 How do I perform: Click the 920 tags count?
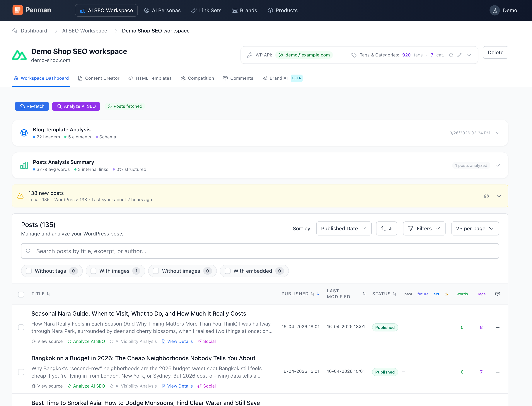[406, 55]
